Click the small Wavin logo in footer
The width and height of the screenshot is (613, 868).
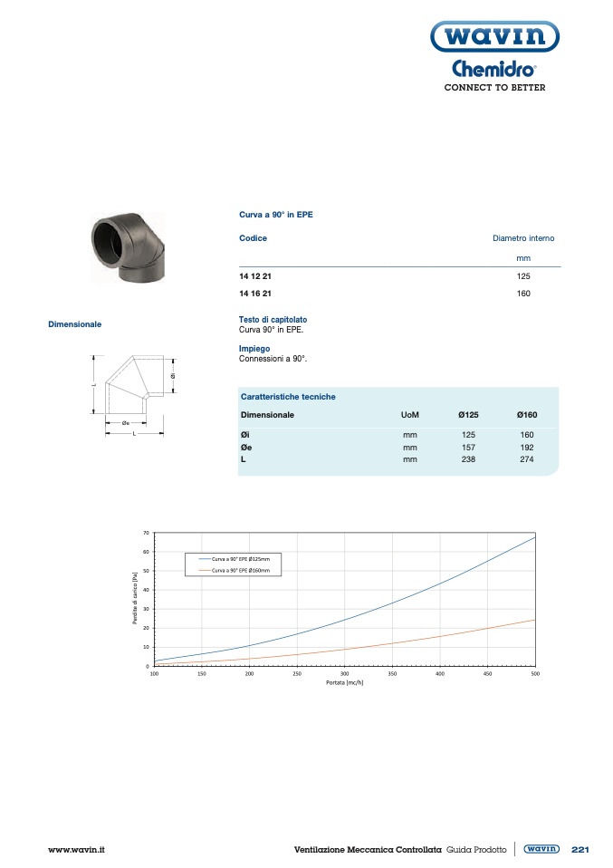tap(541, 849)
